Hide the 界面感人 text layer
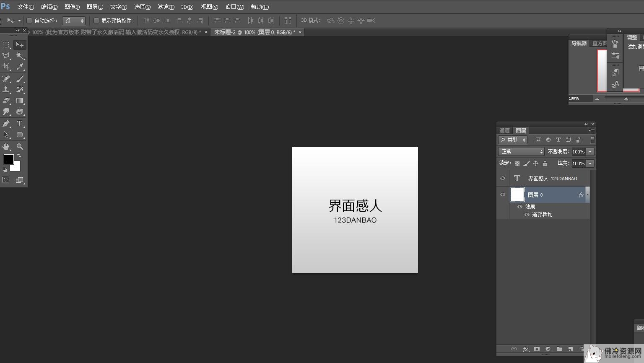 [503, 179]
